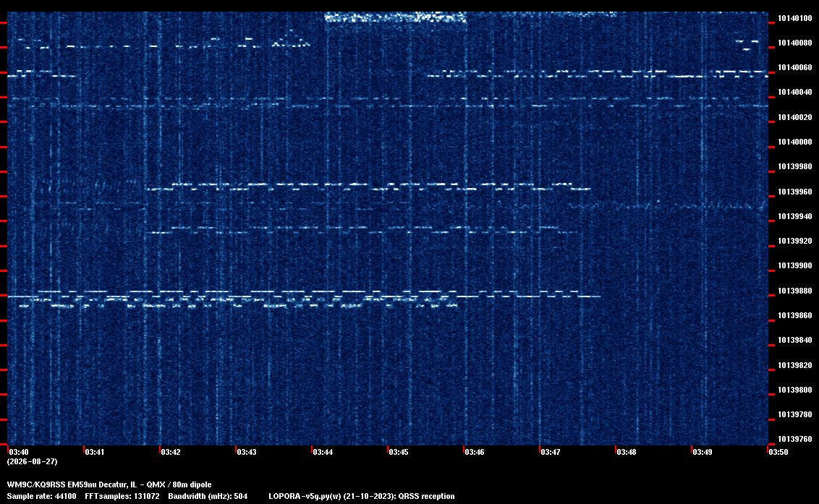Click the (2026-08-27) date text
The width and height of the screenshot is (819, 504).
(x=32, y=461)
